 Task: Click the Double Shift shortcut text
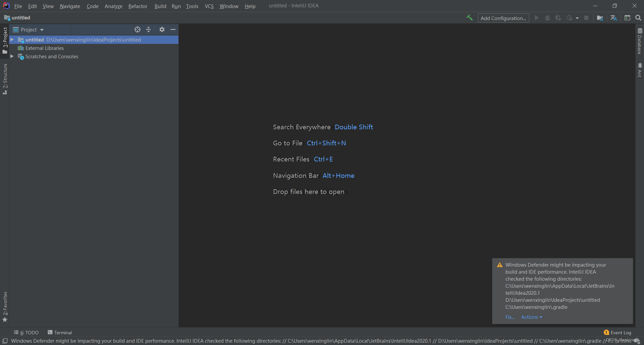[354, 127]
